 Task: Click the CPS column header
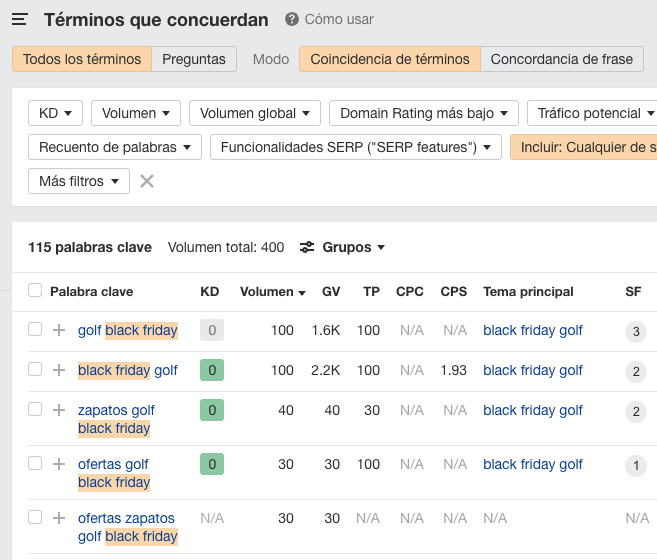pyautogui.click(x=454, y=291)
